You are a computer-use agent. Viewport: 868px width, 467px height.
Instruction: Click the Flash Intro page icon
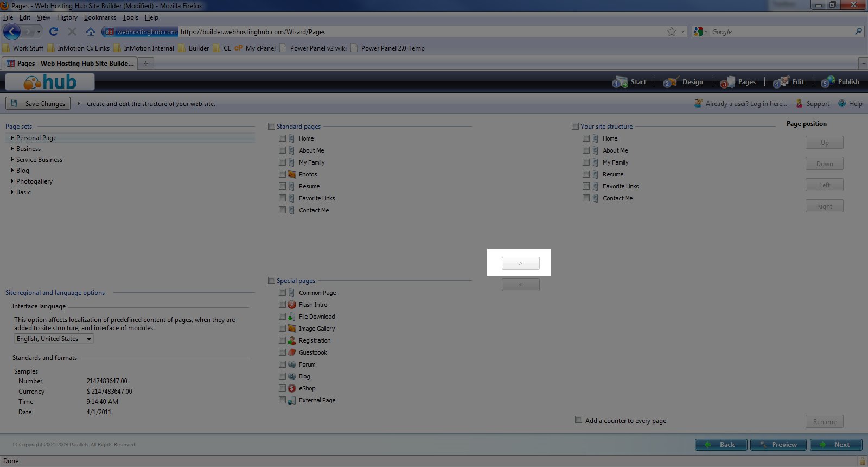point(292,305)
